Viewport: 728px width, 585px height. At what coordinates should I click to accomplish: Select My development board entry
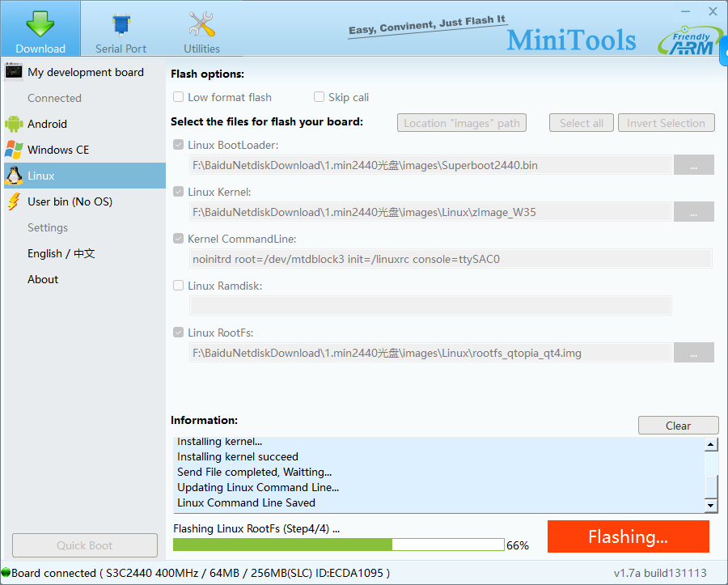pos(86,73)
